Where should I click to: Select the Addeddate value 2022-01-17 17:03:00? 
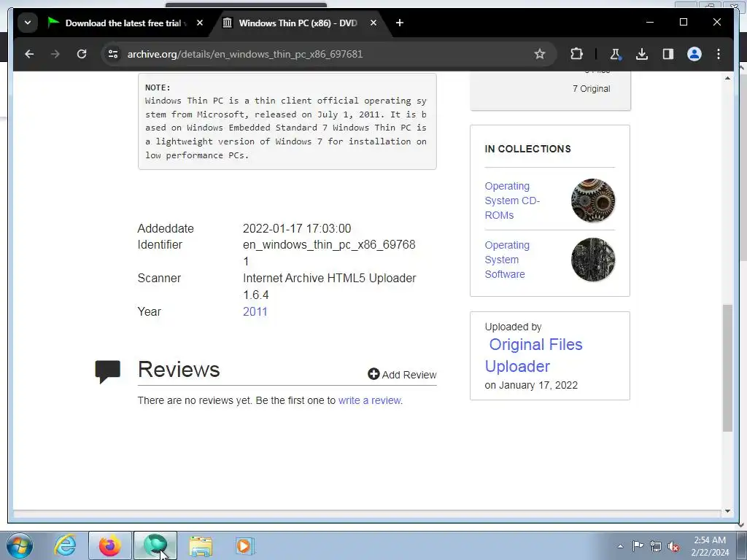(297, 228)
